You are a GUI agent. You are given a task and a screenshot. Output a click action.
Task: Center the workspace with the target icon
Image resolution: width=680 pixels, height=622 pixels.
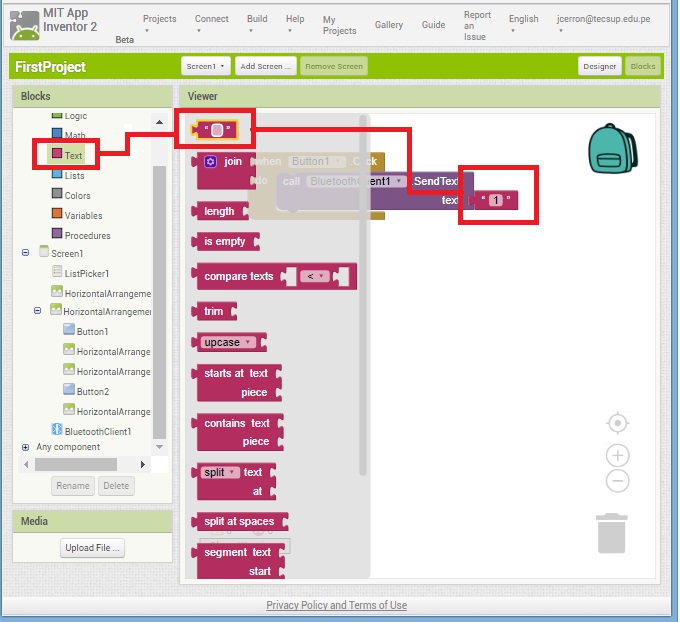(x=618, y=423)
